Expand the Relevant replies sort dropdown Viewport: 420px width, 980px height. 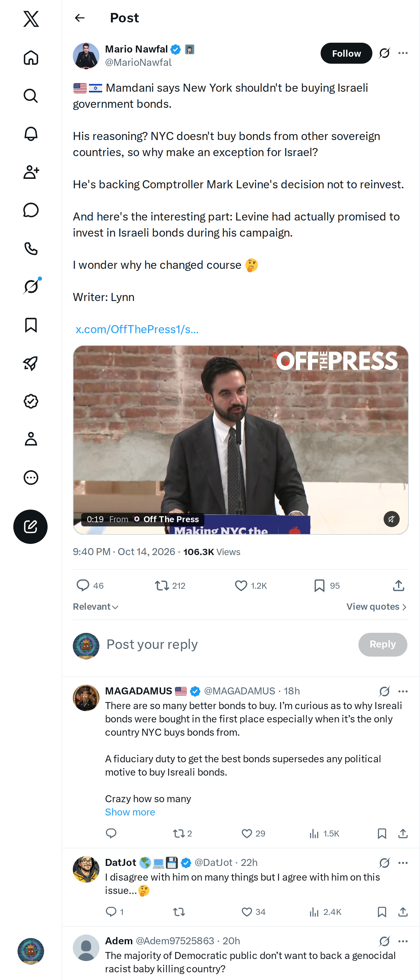pos(96,607)
